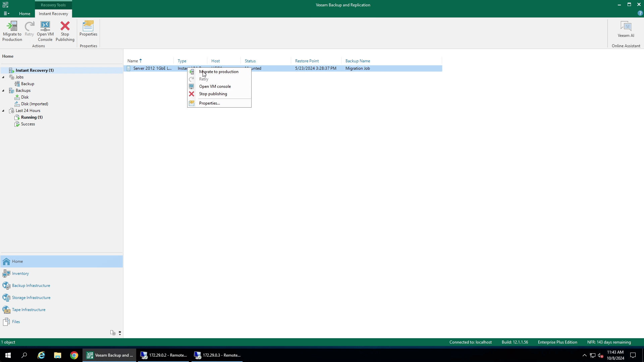Select Last 24 Hours tree node
Screen dimensions: 644x362
(28, 111)
